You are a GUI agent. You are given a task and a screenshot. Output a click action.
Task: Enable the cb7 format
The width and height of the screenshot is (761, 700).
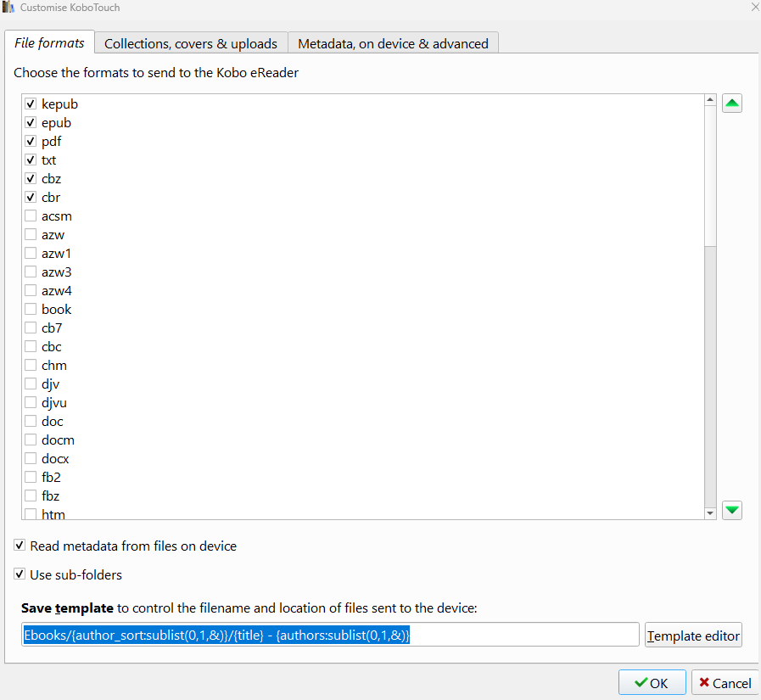tap(31, 328)
